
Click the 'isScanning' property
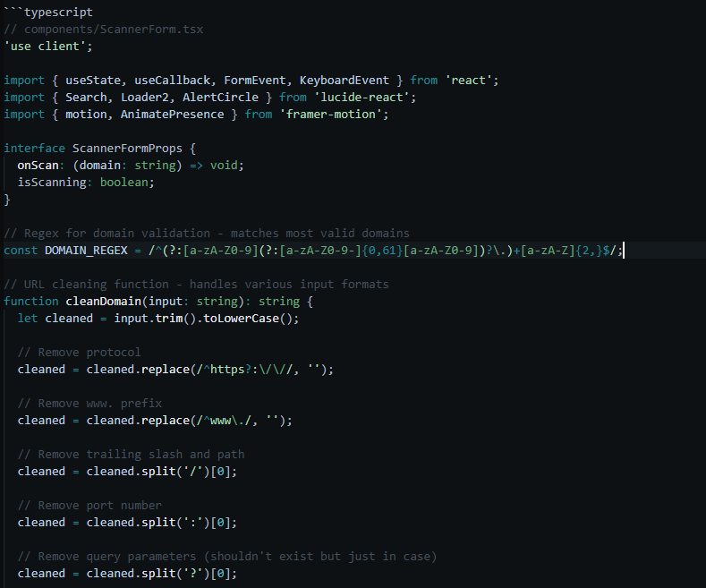point(52,183)
